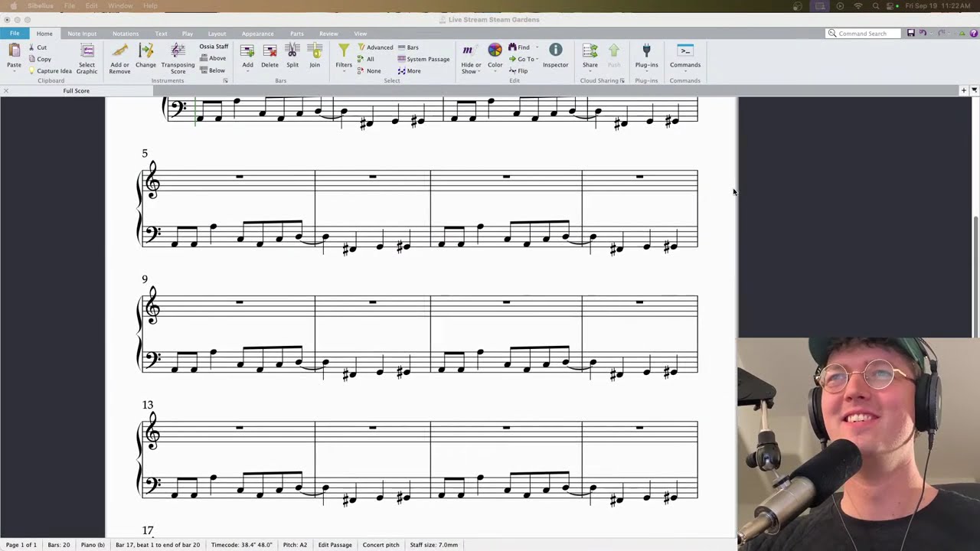The image size is (980, 551).
Task: Click the Go To arrow icon
Action: 512,59
